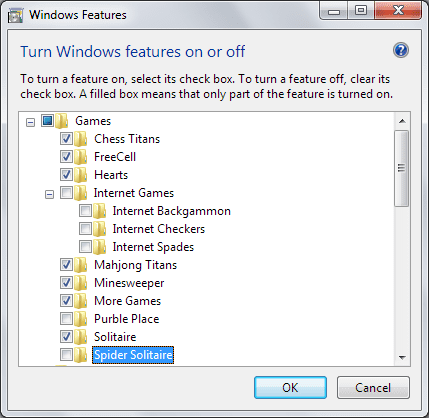Toggle the Games parent checkbox

(47, 120)
